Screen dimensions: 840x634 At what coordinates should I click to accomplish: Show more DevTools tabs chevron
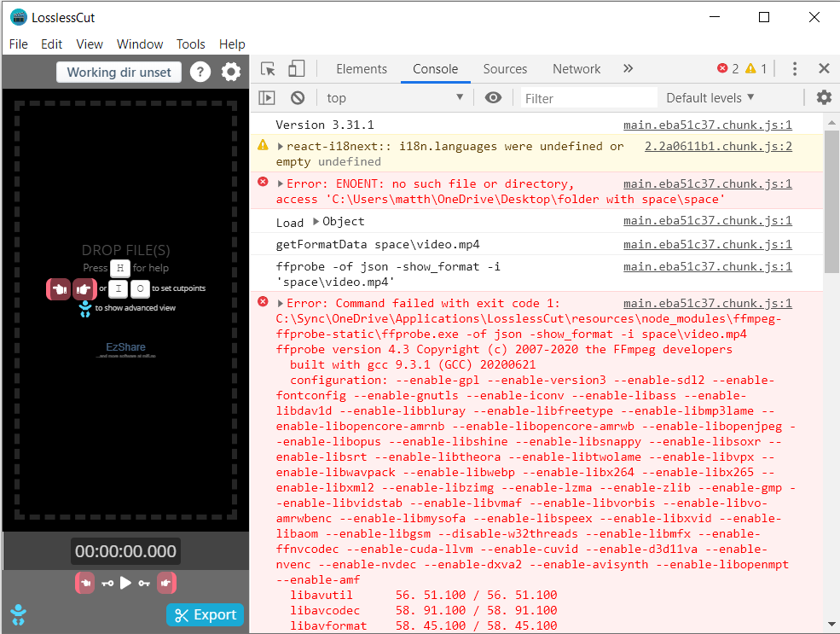pos(628,68)
